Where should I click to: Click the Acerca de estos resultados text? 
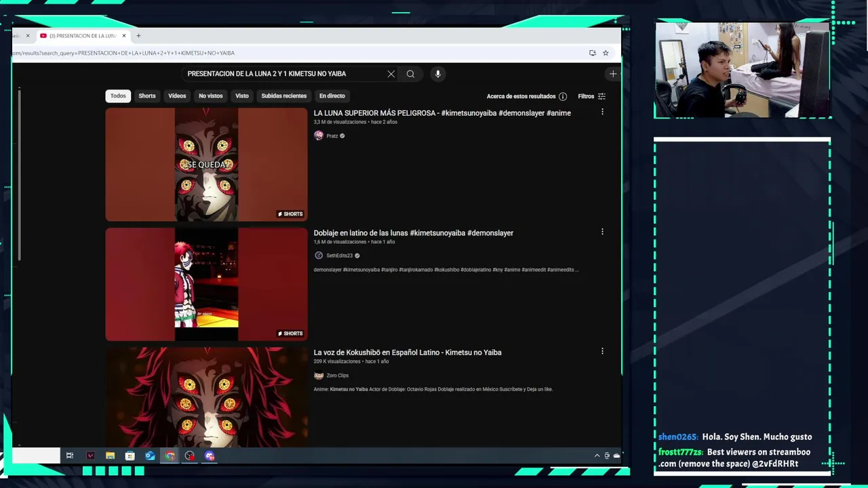coord(521,96)
